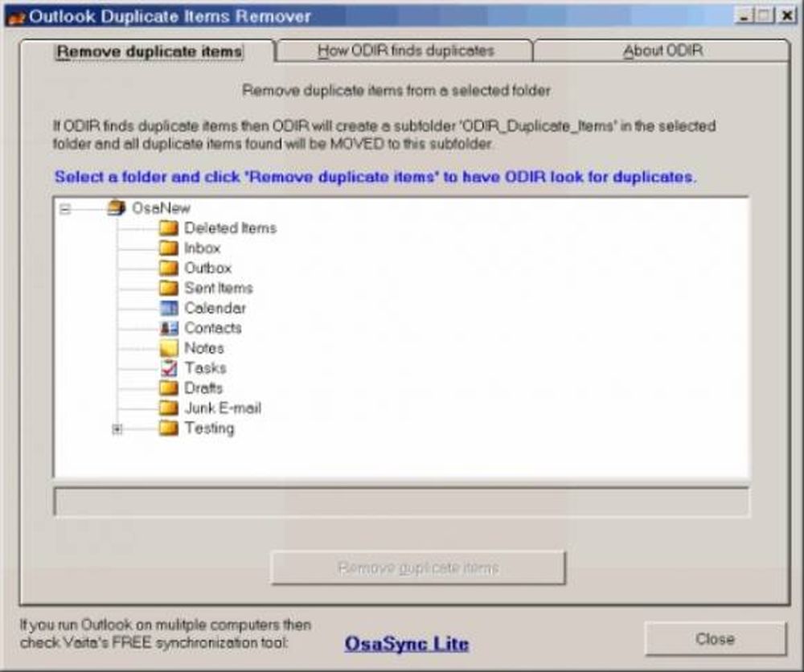This screenshot has height=672, width=804.
Task: Click the Close button
Action: pyautogui.click(x=715, y=640)
